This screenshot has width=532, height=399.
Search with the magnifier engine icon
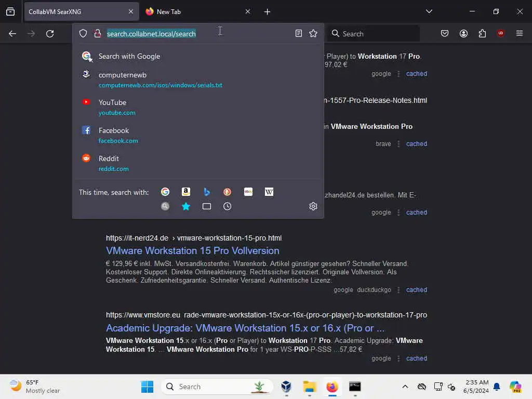165,206
